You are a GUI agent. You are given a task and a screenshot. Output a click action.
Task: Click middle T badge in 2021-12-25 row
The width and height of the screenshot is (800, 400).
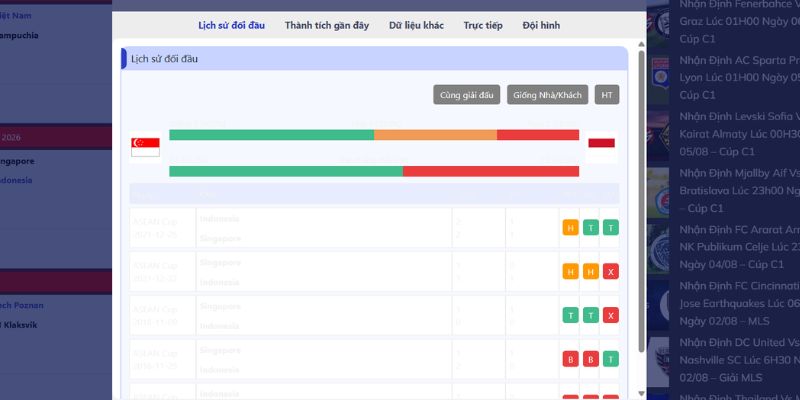590,228
